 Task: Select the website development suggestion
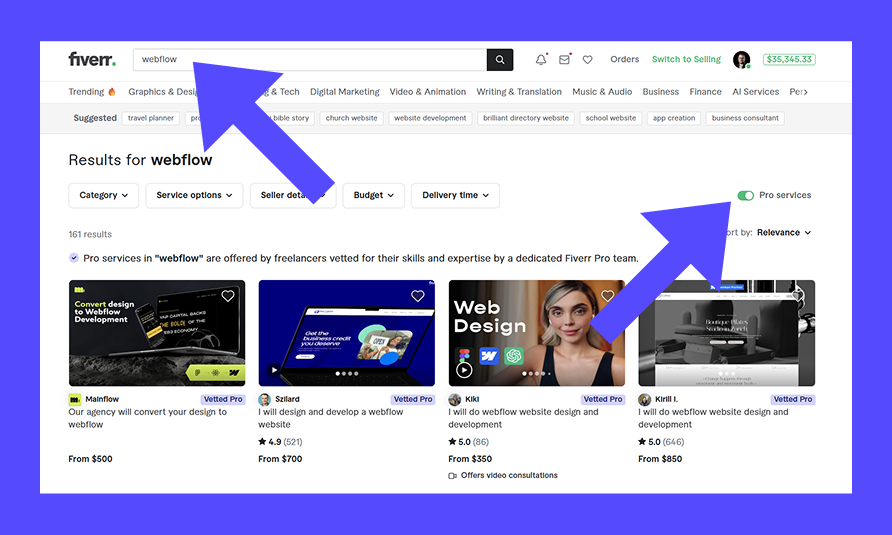tap(430, 118)
